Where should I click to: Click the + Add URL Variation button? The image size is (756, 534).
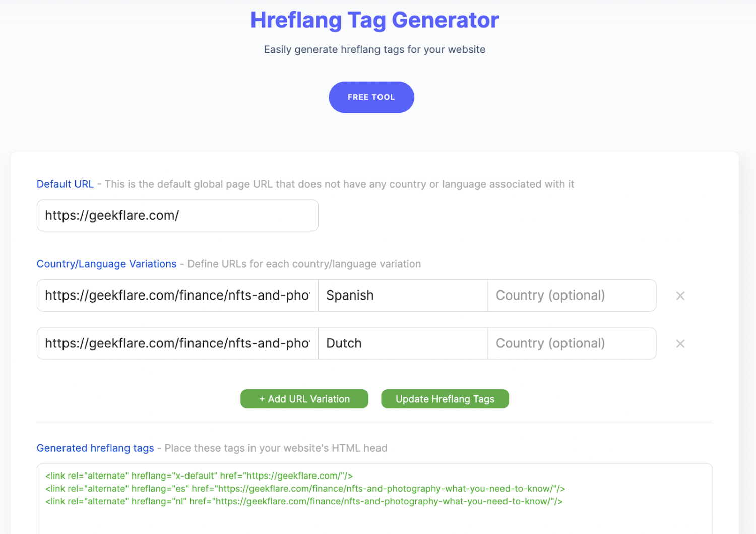(304, 399)
